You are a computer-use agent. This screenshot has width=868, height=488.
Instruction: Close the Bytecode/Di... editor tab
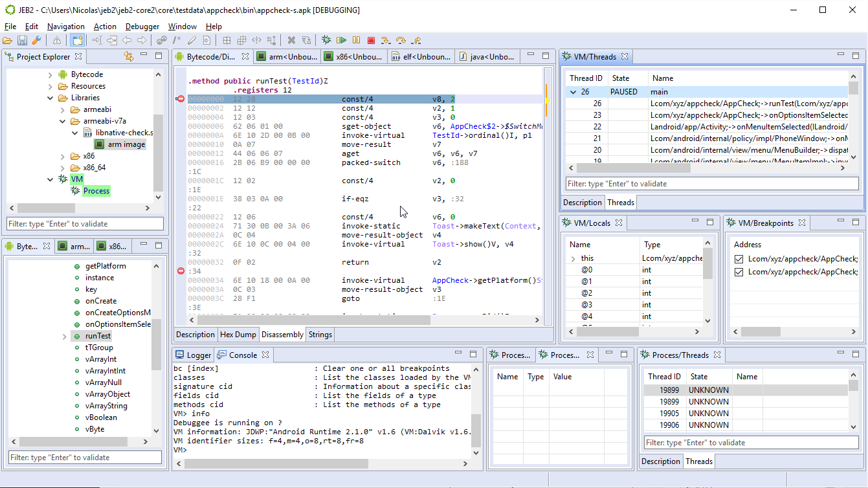[245, 57]
